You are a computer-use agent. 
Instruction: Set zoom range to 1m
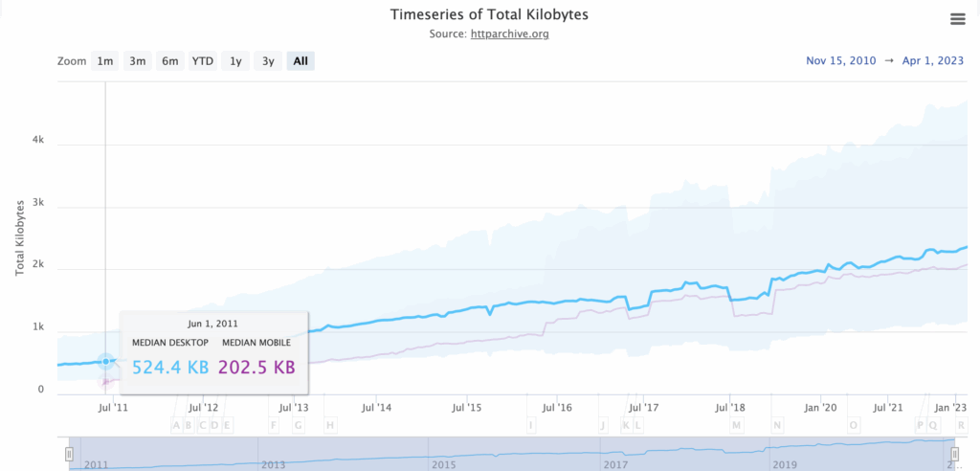[x=104, y=61]
